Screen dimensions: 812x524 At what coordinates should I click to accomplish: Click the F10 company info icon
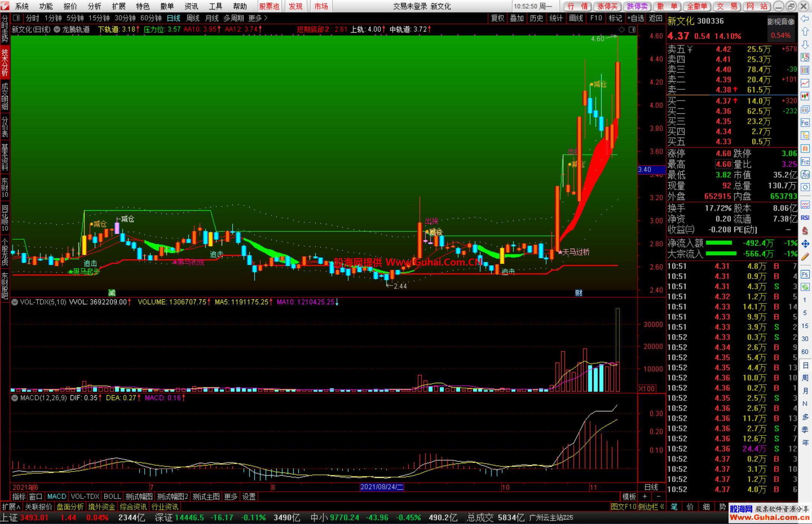[805, 122]
